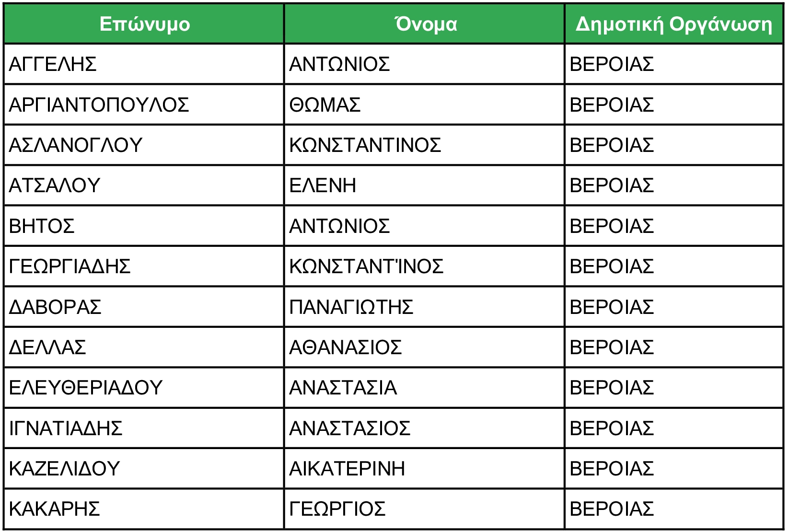Click the Δημοτική Οργάνωση column header
Image resolution: width=789 pixels, height=532 pixels.
673,24
